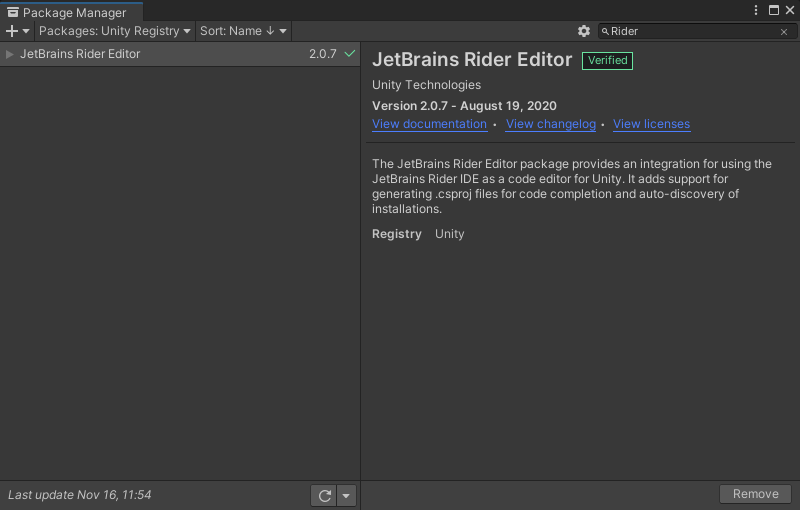Click the search field containing Rider

point(695,32)
